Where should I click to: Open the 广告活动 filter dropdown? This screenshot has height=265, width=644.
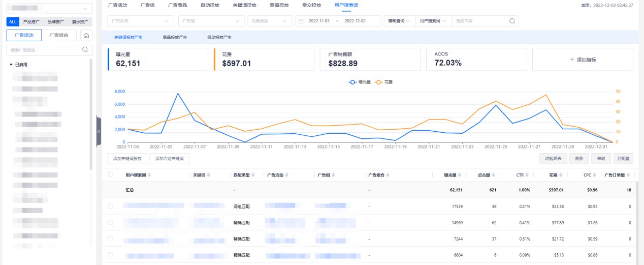point(141,21)
